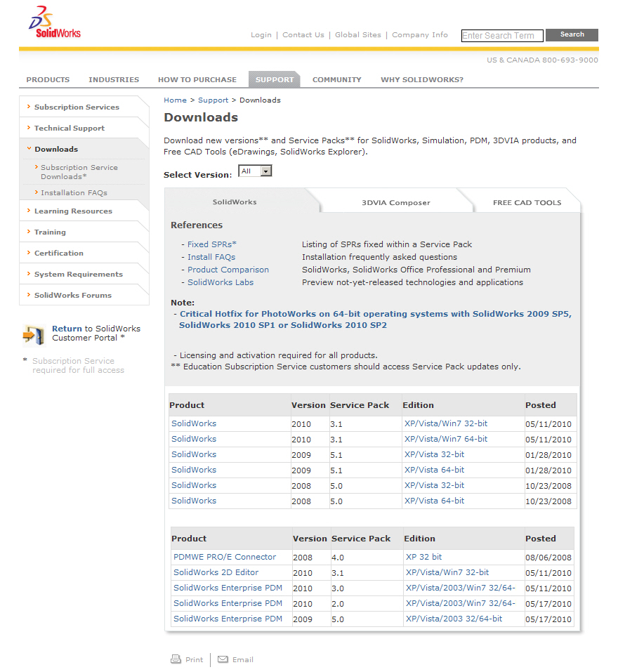This screenshot has height=672, width=618.
Task: Expand Subscription Services sidebar section
Action: 77,107
